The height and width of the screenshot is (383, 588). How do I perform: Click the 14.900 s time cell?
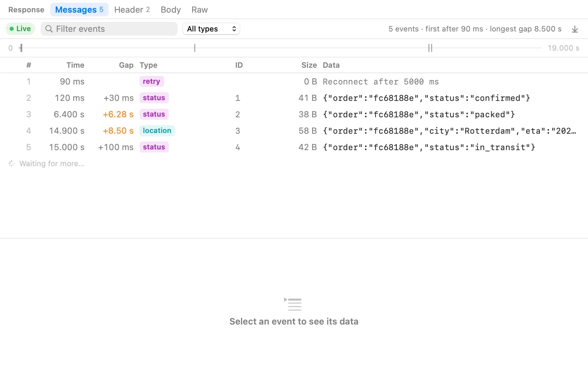tap(67, 131)
